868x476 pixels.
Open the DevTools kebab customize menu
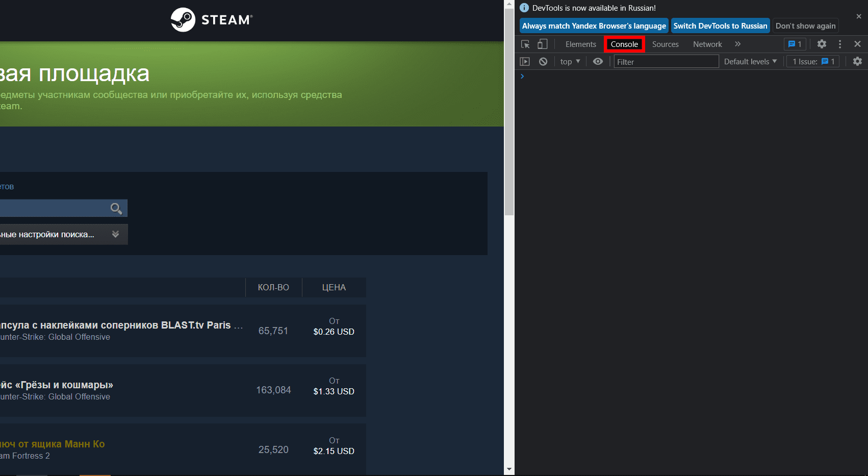click(x=840, y=44)
